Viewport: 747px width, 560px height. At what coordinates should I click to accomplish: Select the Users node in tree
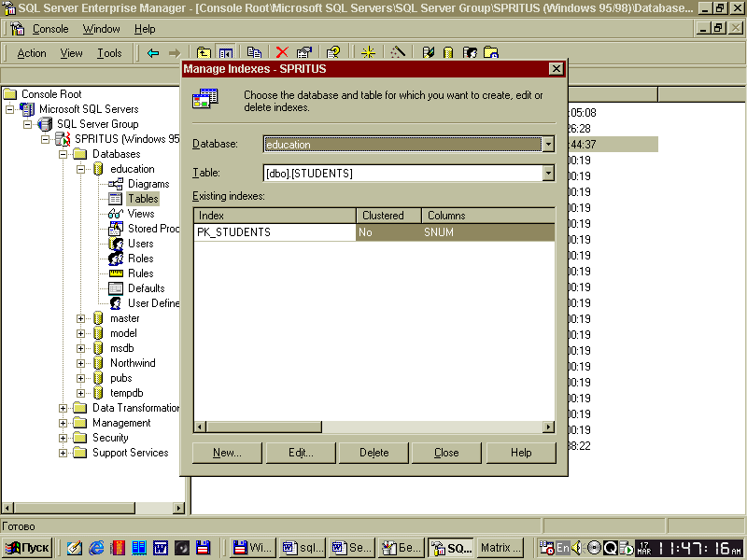click(x=141, y=244)
